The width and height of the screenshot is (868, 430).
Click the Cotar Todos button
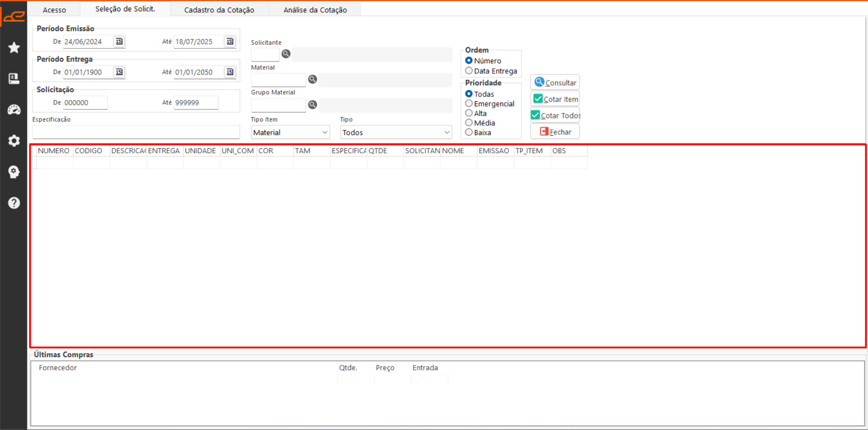555,116
